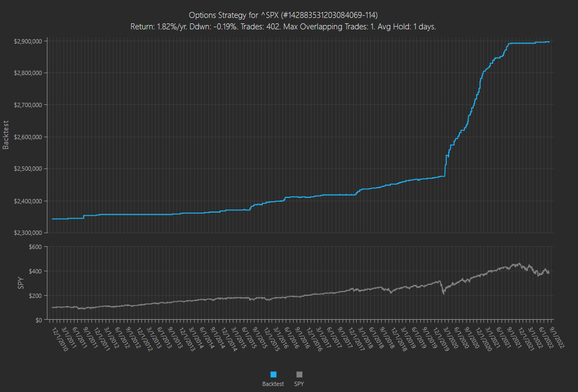This screenshot has height=392, width=578.
Task: Click the 9/1/2022 date label on x-axis
Action: click(x=557, y=338)
